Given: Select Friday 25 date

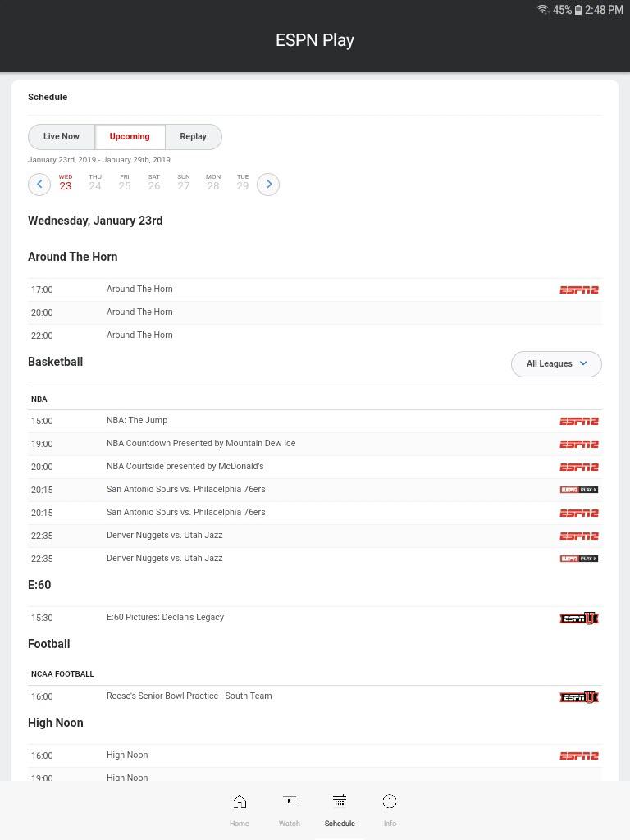Looking at the screenshot, I should pos(125,183).
